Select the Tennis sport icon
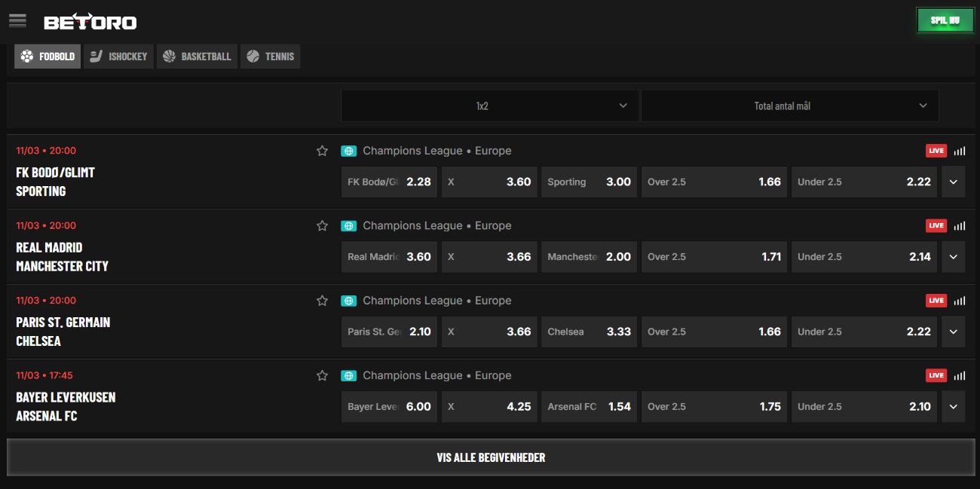Image resolution: width=980 pixels, height=489 pixels. click(253, 56)
